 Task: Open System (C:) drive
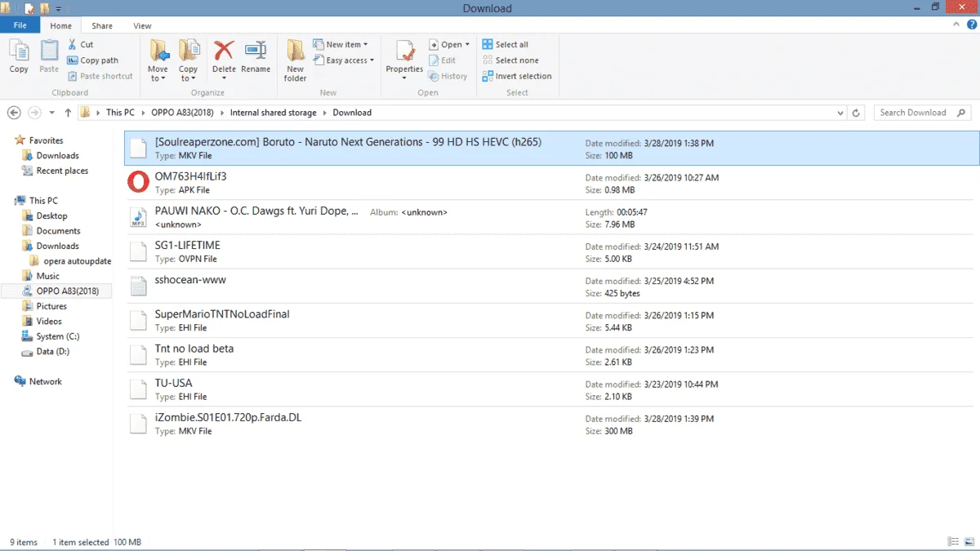tap(57, 336)
